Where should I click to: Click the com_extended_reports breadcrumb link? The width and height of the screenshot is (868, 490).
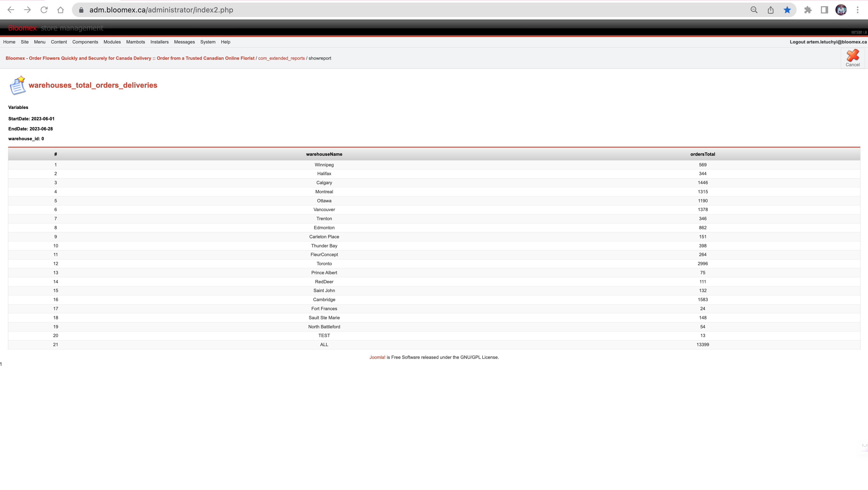pos(281,58)
